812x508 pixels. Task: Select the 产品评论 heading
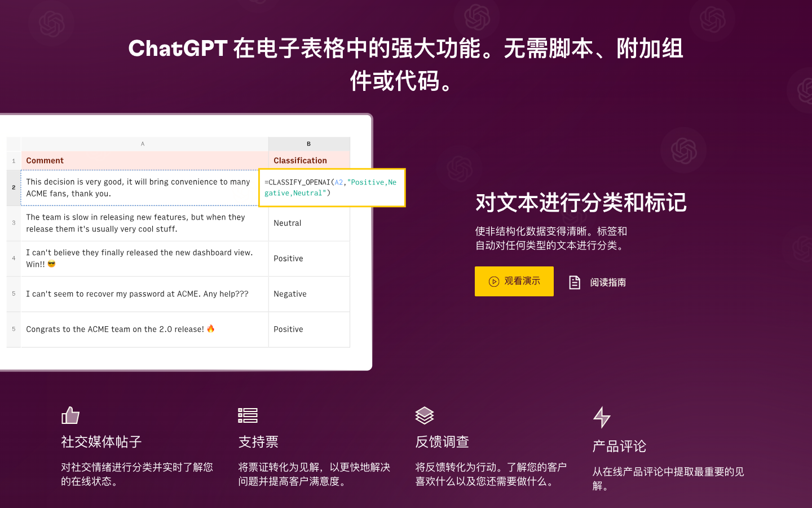[x=619, y=446]
